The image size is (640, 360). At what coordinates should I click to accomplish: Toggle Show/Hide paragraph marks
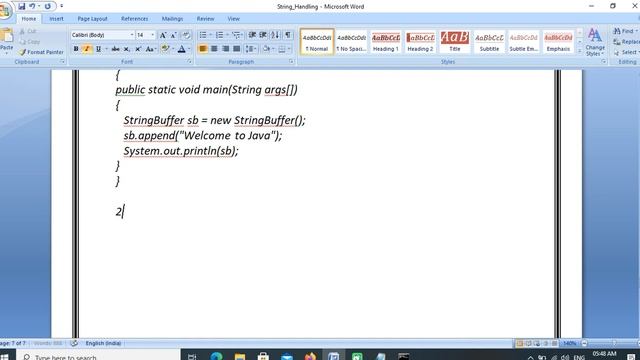(x=288, y=35)
